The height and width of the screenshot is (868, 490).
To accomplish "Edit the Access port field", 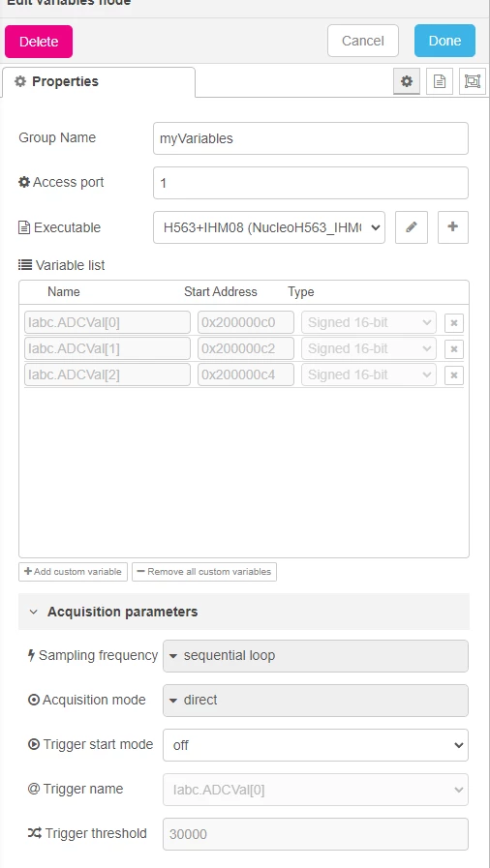I will pos(311,183).
